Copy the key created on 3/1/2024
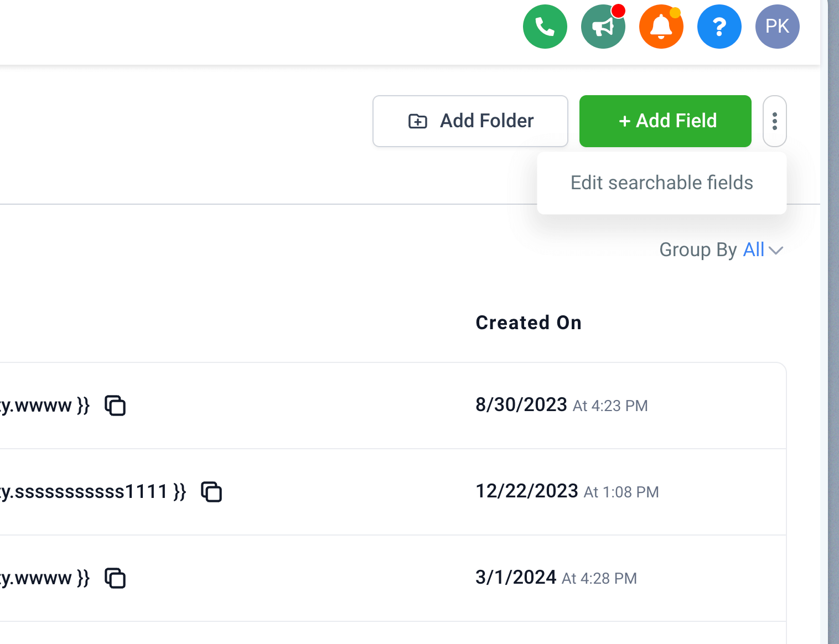The image size is (839, 644). click(x=115, y=578)
